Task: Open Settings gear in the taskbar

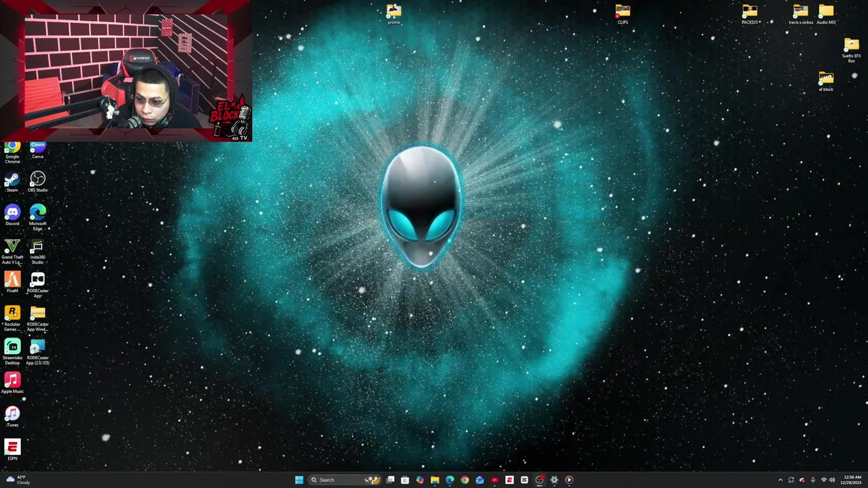Action: 554,480
